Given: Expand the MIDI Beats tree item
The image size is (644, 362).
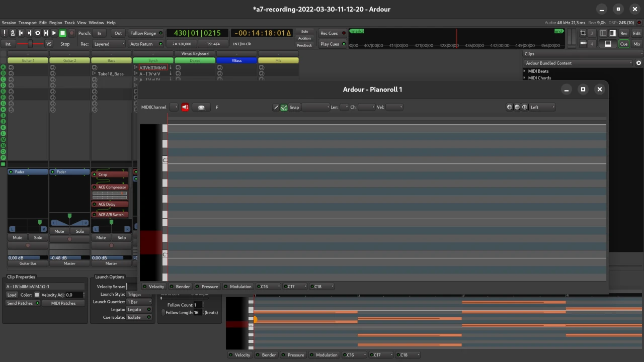Looking at the screenshot, I should coord(525,71).
